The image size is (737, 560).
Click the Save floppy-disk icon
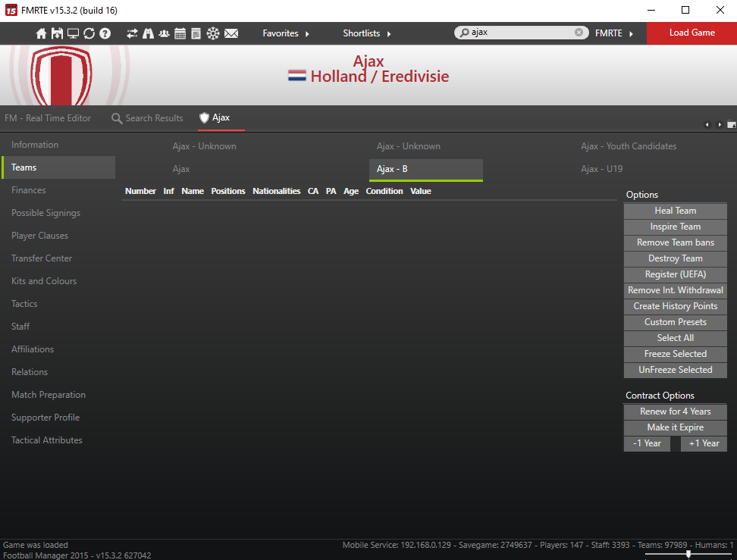tap(57, 33)
